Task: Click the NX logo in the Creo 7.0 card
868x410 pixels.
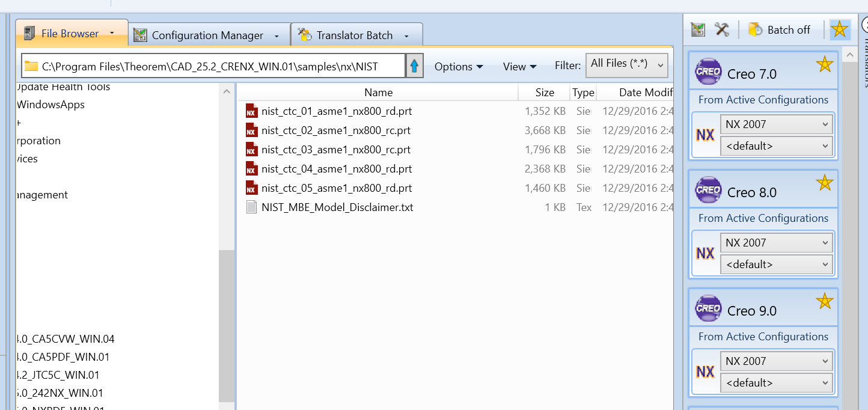Action: click(706, 135)
